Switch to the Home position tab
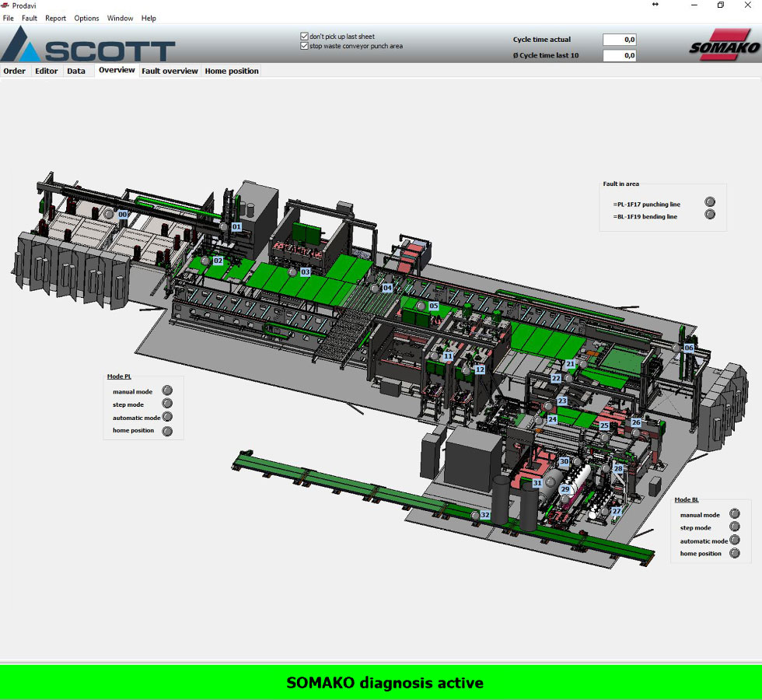 (232, 71)
